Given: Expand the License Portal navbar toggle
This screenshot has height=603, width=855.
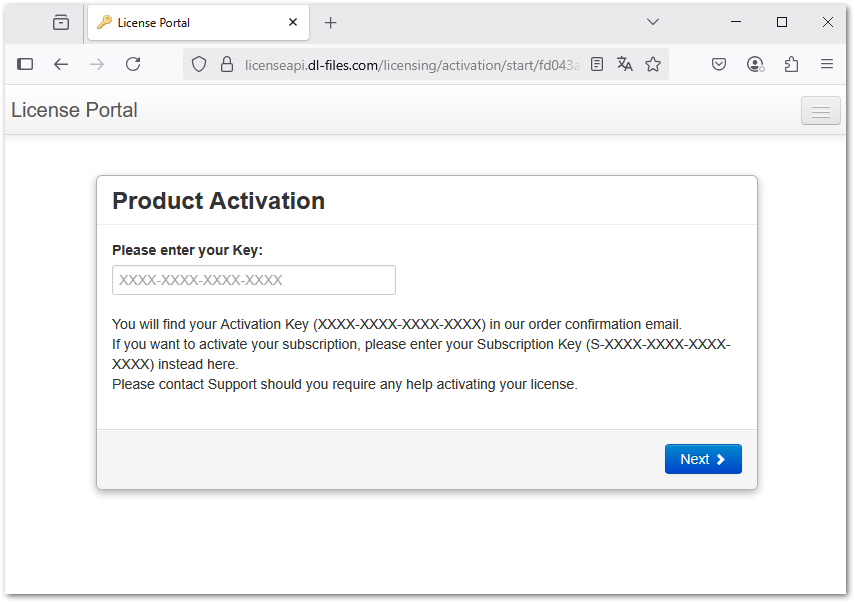Looking at the screenshot, I should tap(820, 111).
